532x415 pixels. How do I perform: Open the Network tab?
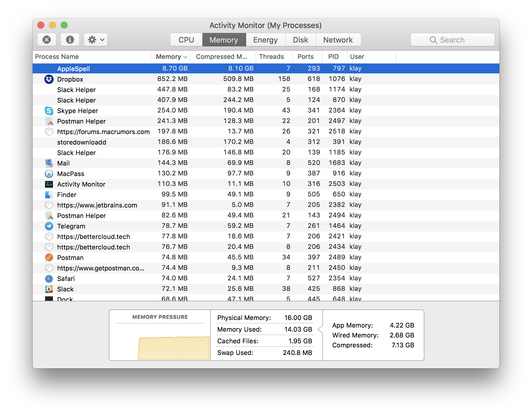click(x=338, y=40)
